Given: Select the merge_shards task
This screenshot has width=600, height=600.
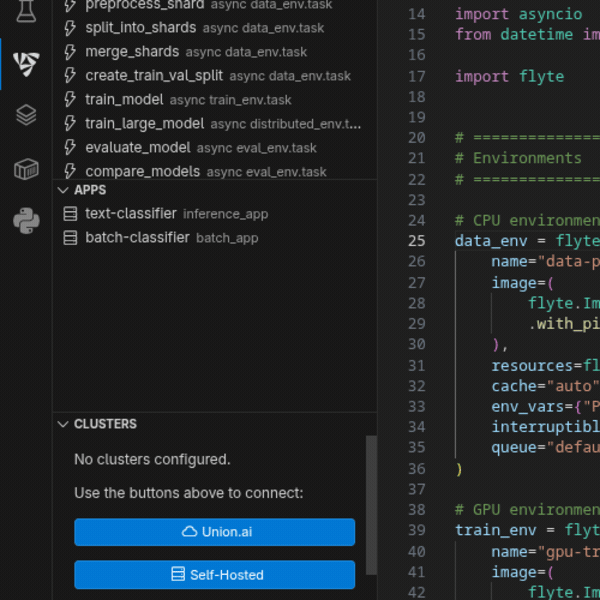Looking at the screenshot, I should pyautogui.click(x=215, y=52).
